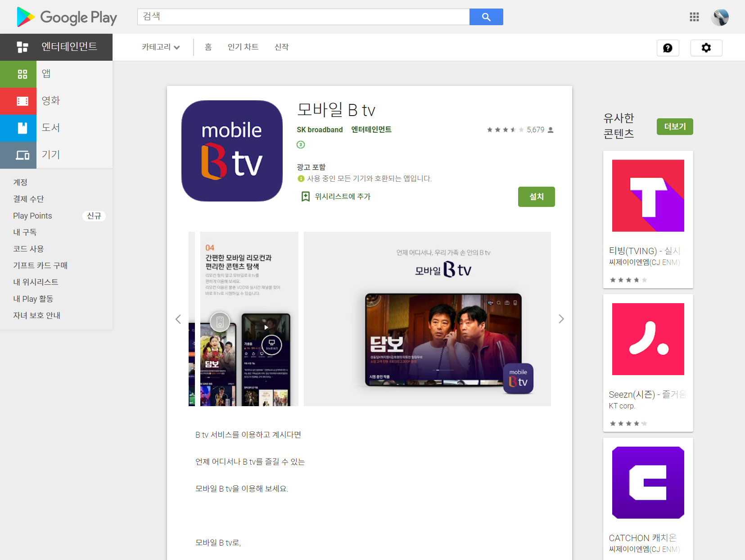The width and height of the screenshot is (745, 560).
Task: Click inside the 검색 search field
Action: 303,17
